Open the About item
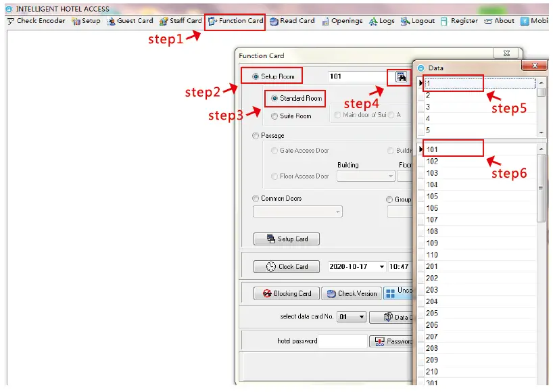This screenshot has height=392, width=553. [x=500, y=21]
